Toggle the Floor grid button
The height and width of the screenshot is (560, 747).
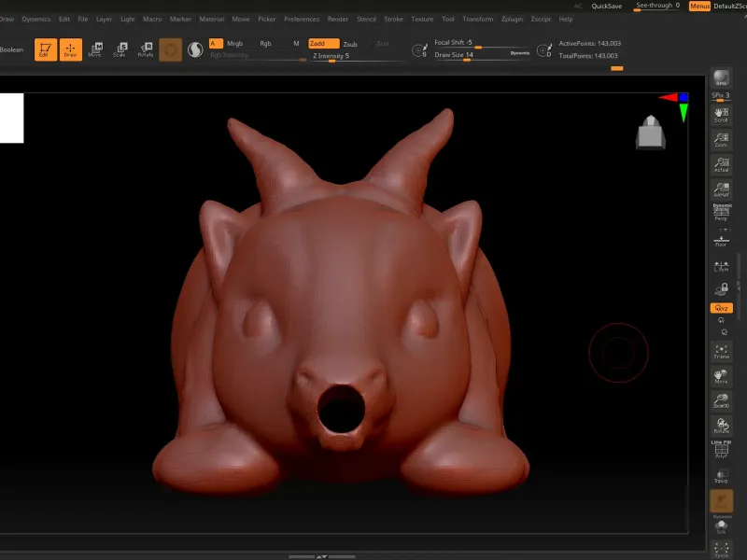point(721,240)
